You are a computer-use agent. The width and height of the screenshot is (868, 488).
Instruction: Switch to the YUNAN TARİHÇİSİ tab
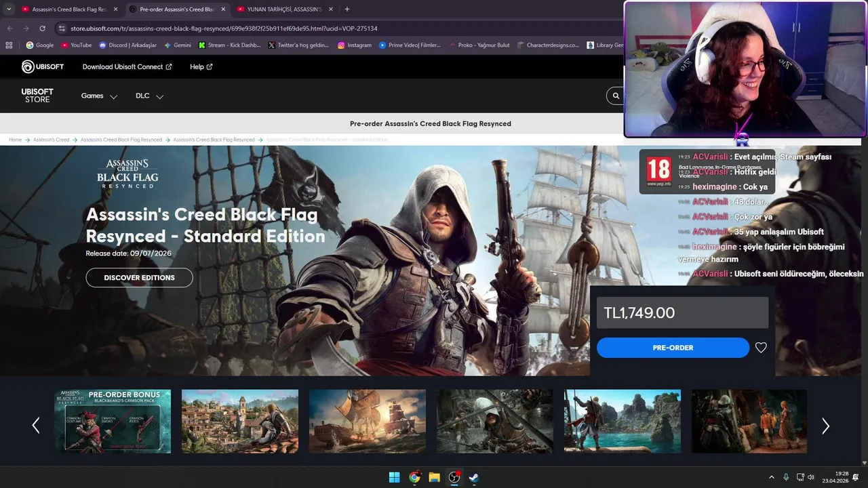point(284,9)
